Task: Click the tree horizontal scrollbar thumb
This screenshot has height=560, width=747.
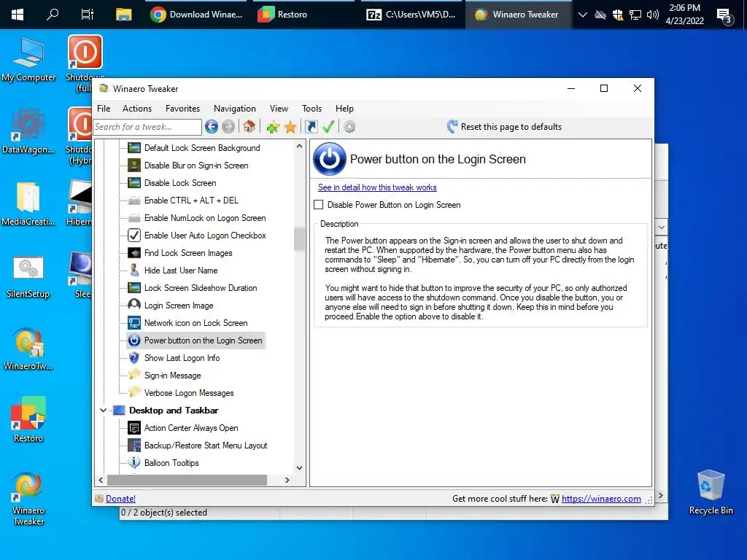Action: tap(187, 480)
